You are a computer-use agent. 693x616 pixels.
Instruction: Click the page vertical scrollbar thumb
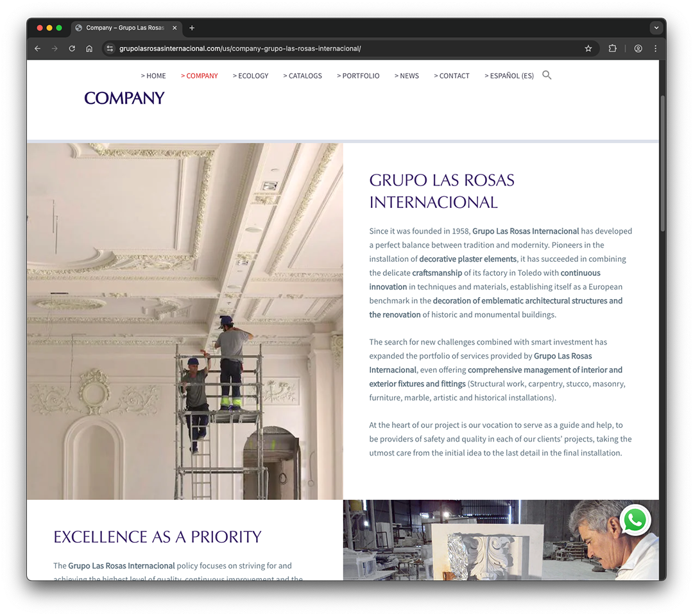(662, 164)
